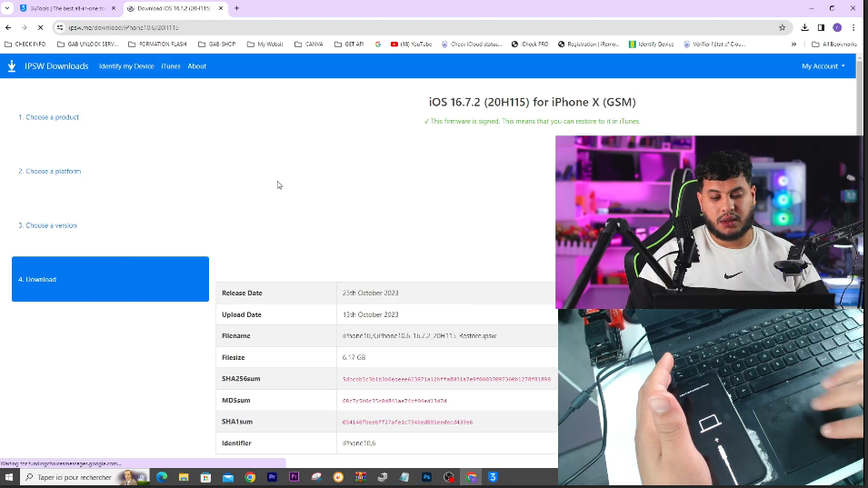Open Identify my Device menu item
Screen dimensions: 868x488
[x=126, y=65]
